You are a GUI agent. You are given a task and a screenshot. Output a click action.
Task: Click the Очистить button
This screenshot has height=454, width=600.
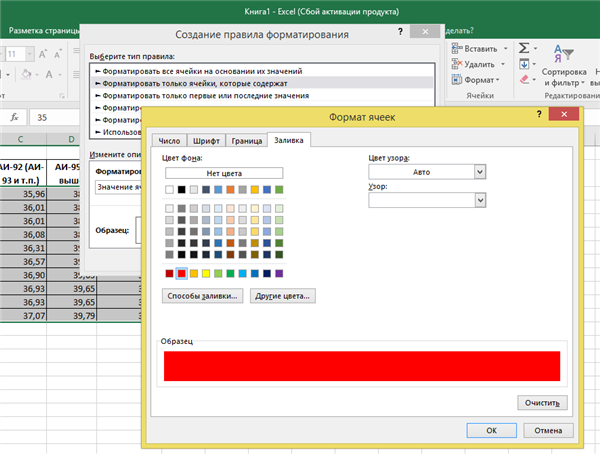tap(542, 403)
